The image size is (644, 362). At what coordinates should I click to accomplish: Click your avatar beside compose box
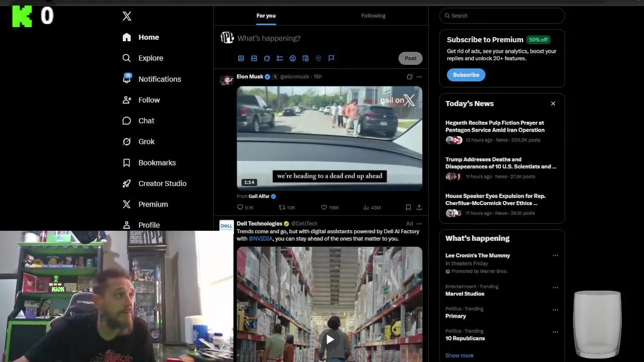227,38
